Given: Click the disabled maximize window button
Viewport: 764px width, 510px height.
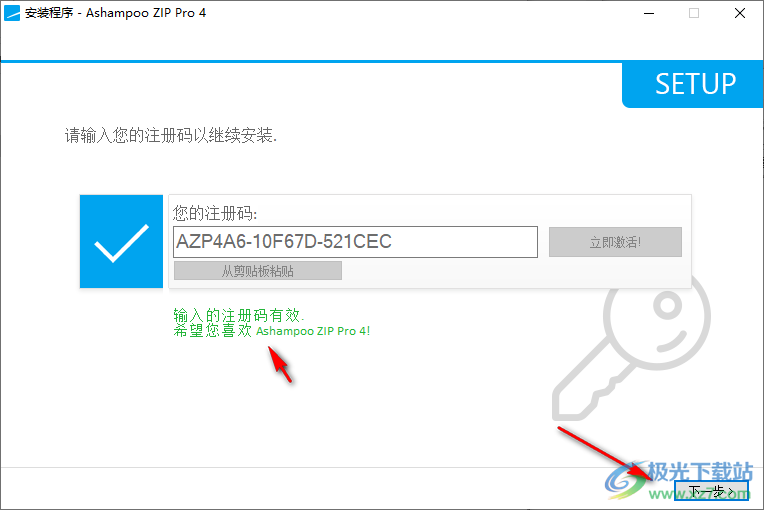Looking at the screenshot, I should [x=694, y=13].
